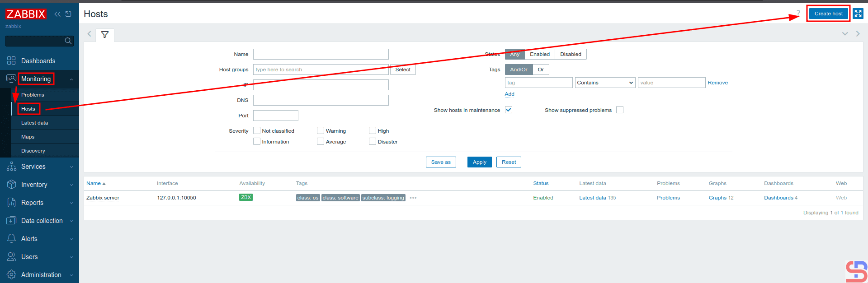Click the sidebar search magnifier icon
The width and height of the screenshot is (868, 283).
point(68,41)
